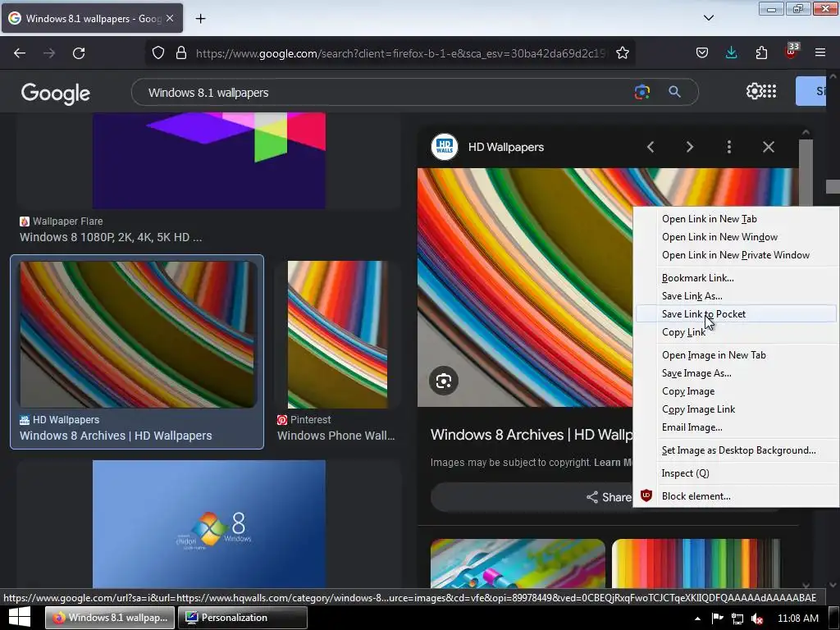Open Google quick settings gear
This screenshot has width=840, height=630.
pos(754,91)
